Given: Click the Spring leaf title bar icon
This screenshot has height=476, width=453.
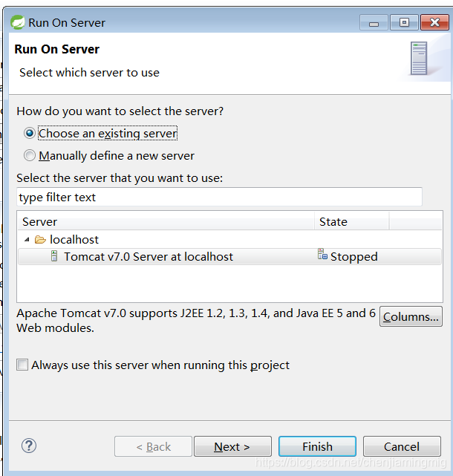Looking at the screenshot, I should point(18,22).
